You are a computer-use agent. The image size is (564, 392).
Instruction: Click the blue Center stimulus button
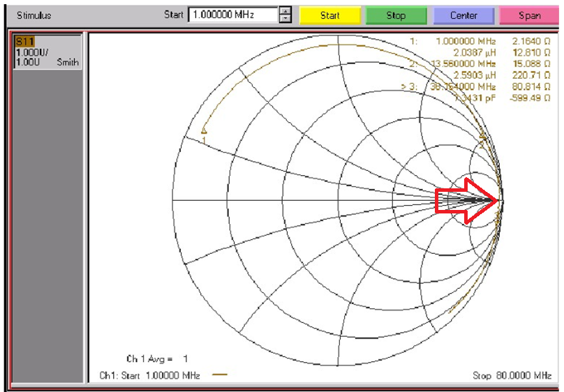pyautogui.click(x=463, y=15)
